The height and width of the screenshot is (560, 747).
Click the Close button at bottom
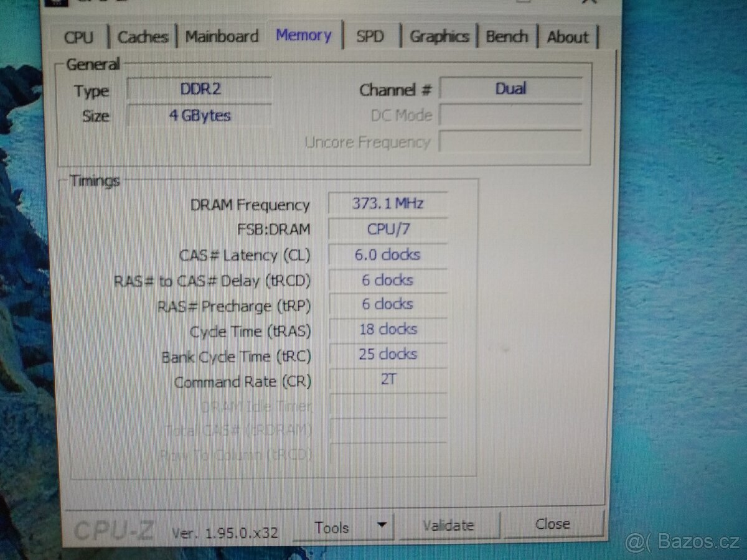click(x=552, y=524)
